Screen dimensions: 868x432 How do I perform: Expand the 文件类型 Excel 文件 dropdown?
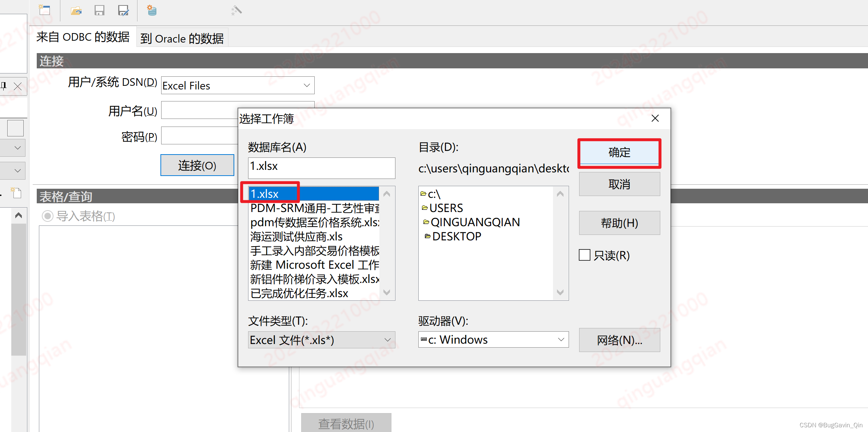click(322, 340)
